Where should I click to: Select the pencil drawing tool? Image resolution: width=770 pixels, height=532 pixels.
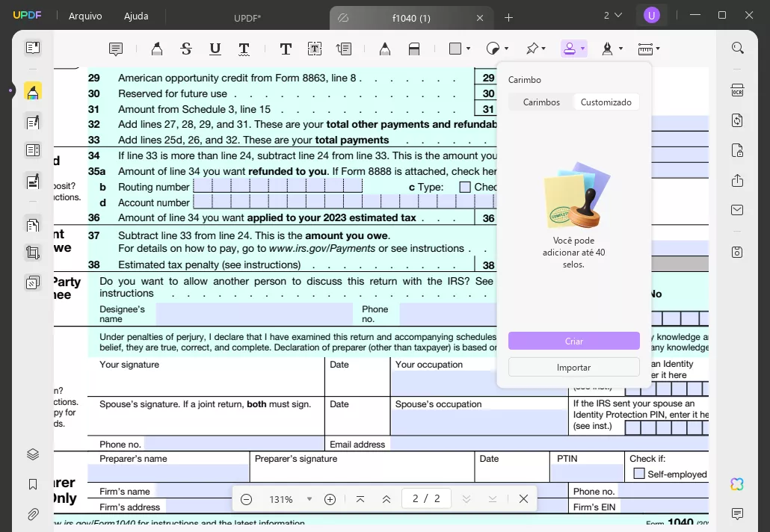[385, 49]
